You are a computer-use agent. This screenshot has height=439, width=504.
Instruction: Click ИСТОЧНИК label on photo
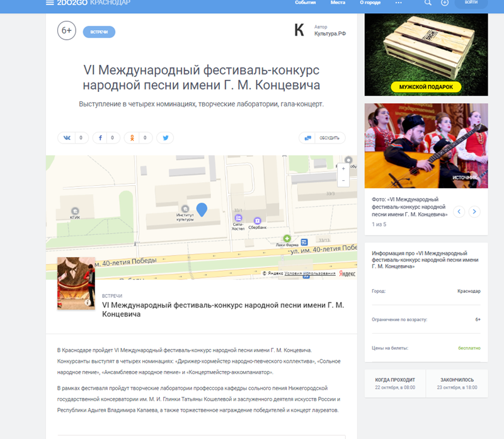pyautogui.click(x=465, y=178)
